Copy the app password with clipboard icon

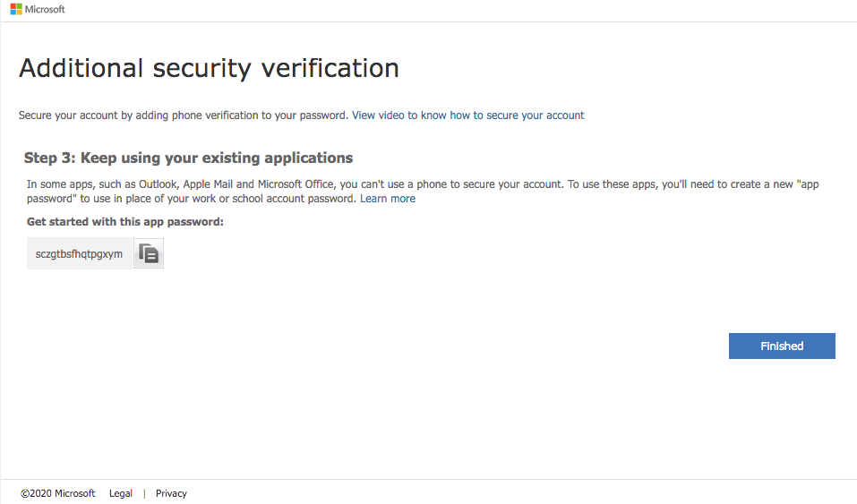coord(149,254)
